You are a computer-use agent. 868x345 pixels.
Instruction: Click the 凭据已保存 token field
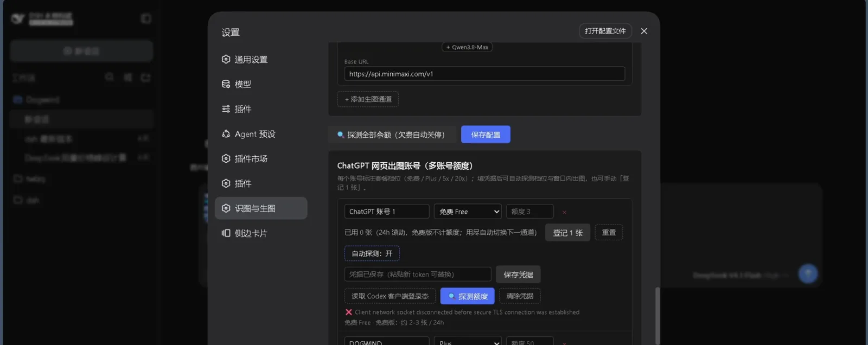pyautogui.click(x=418, y=274)
